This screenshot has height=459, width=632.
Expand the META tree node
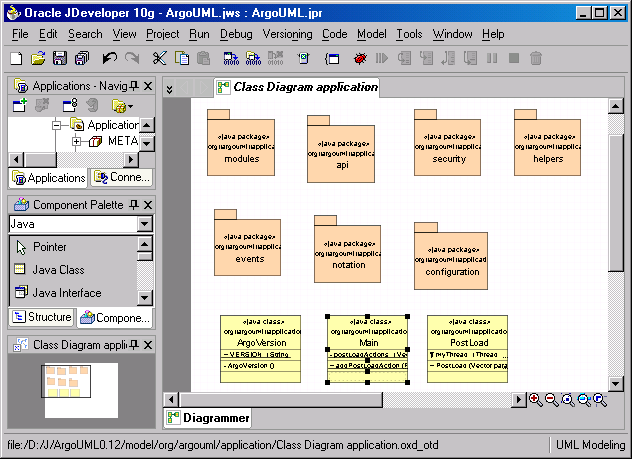pyautogui.click(x=76, y=141)
